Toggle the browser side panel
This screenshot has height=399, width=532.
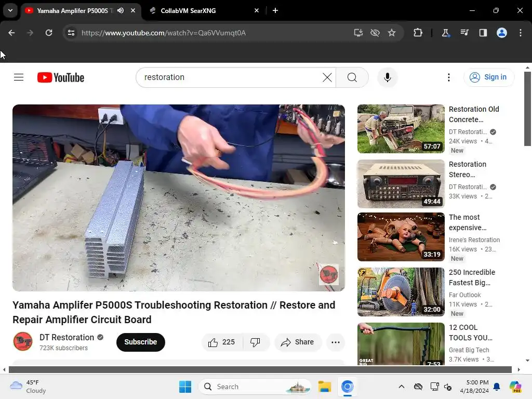pyautogui.click(x=483, y=33)
